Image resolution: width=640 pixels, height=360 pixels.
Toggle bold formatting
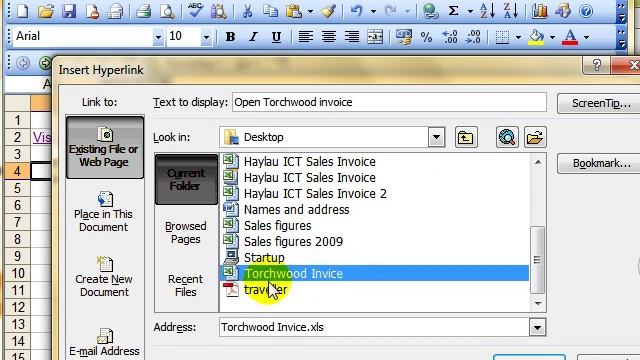pyautogui.click(x=230, y=37)
